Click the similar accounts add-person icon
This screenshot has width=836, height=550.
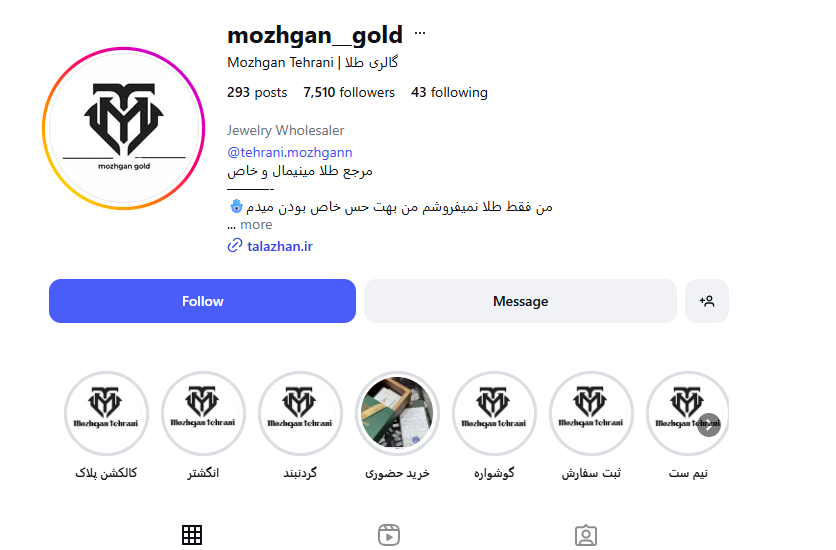pos(706,301)
